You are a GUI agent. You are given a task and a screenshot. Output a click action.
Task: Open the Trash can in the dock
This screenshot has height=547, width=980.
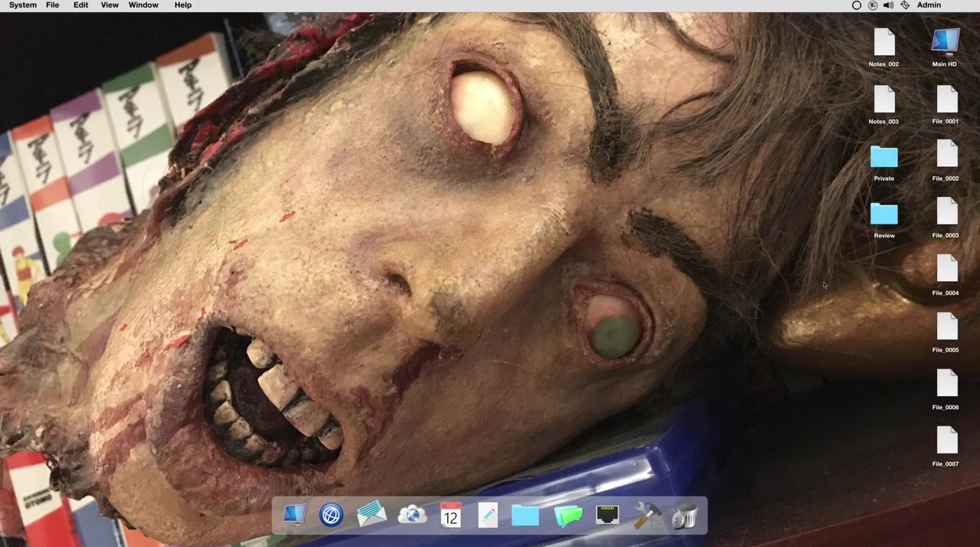684,516
